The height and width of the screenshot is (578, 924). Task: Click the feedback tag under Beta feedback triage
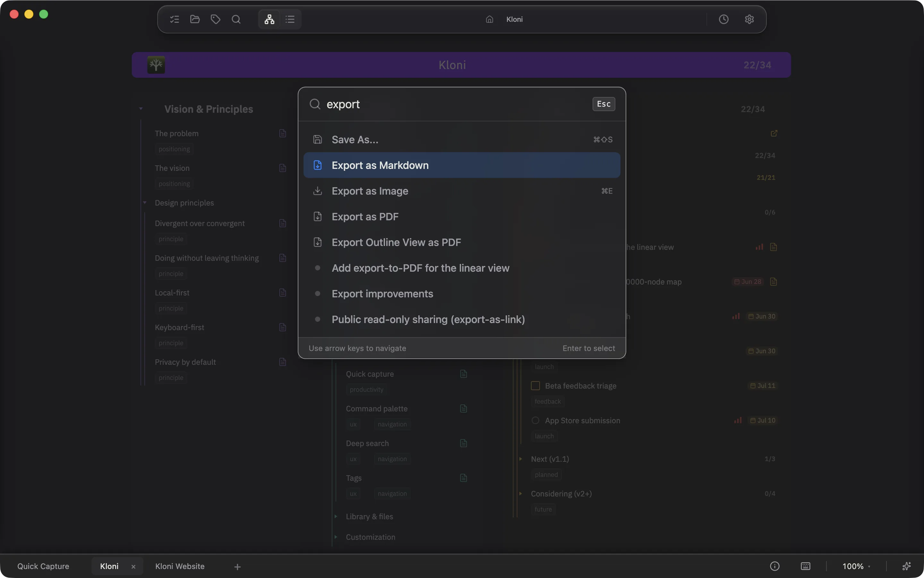548,401
